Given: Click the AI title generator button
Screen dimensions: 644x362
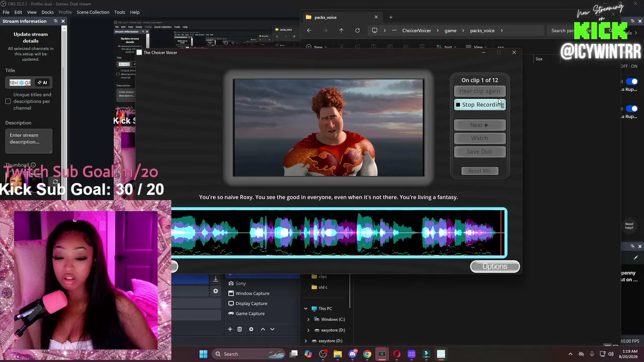Looking at the screenshot, I should [43, 82].
